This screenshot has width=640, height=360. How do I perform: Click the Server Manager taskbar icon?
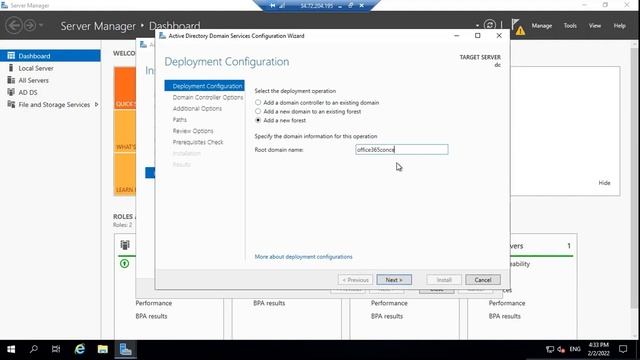[125, 349]
